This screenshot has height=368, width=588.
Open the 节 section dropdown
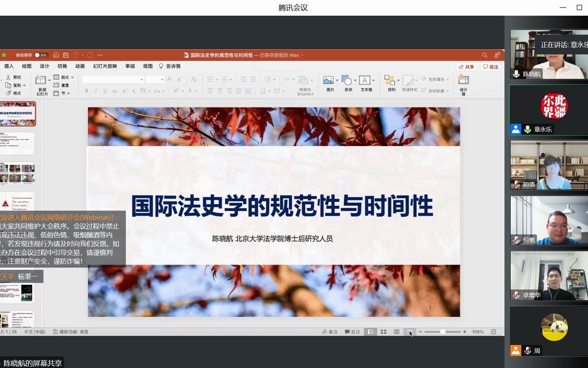[x=62, y=93]
